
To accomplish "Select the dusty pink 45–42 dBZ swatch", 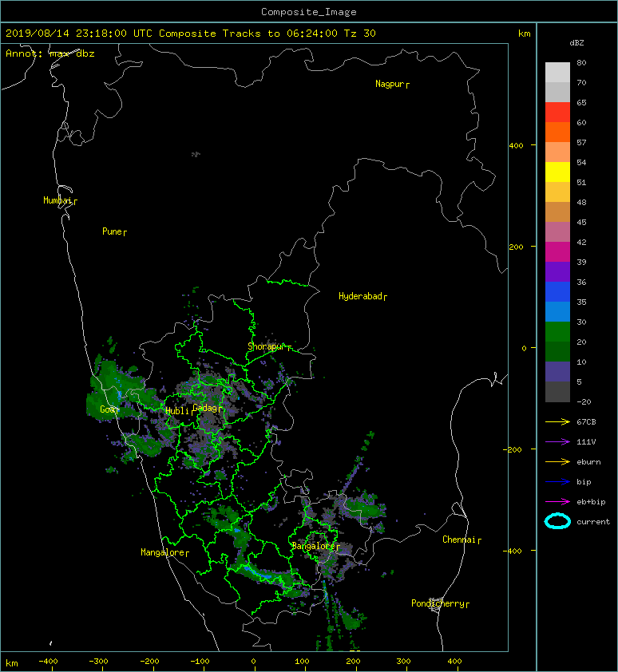I will coord(557,232).
